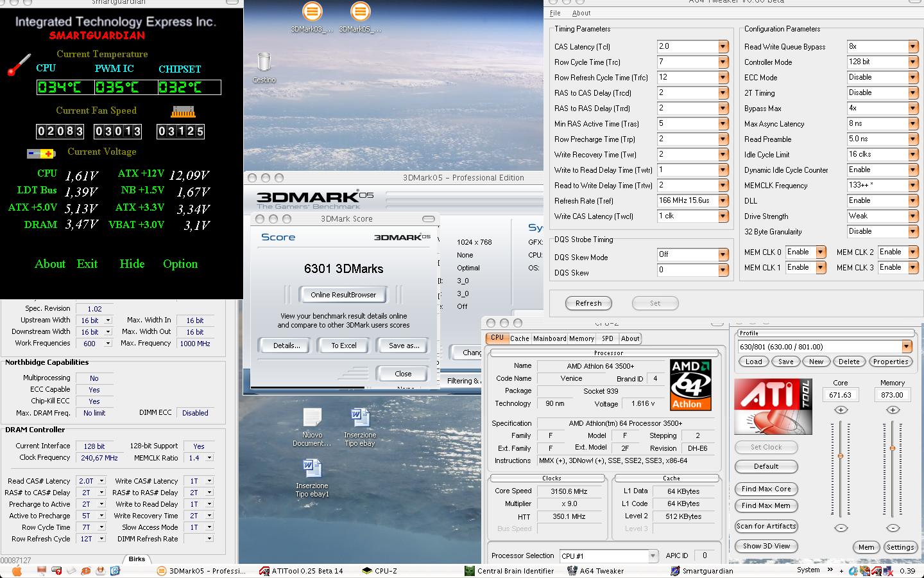Open the help quick-launch icon with question mark
Viewport: 924px width, 578px height.
[56, 570]
